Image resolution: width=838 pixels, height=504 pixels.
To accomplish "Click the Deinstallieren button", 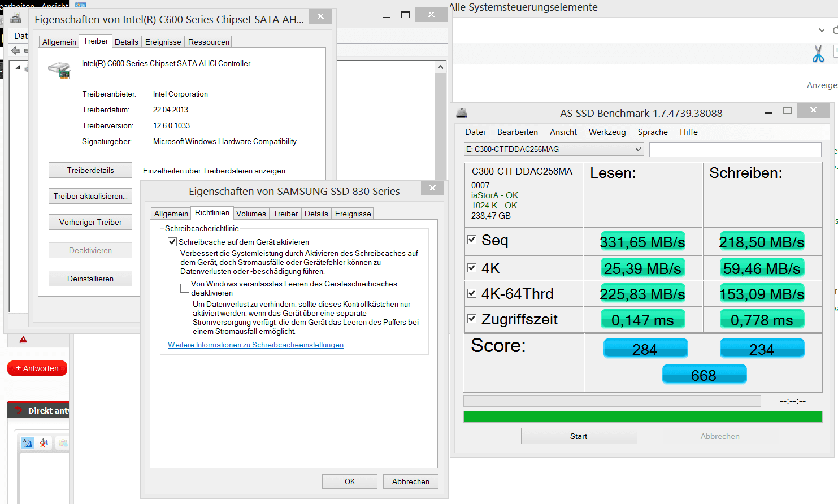I will point(90,279).
